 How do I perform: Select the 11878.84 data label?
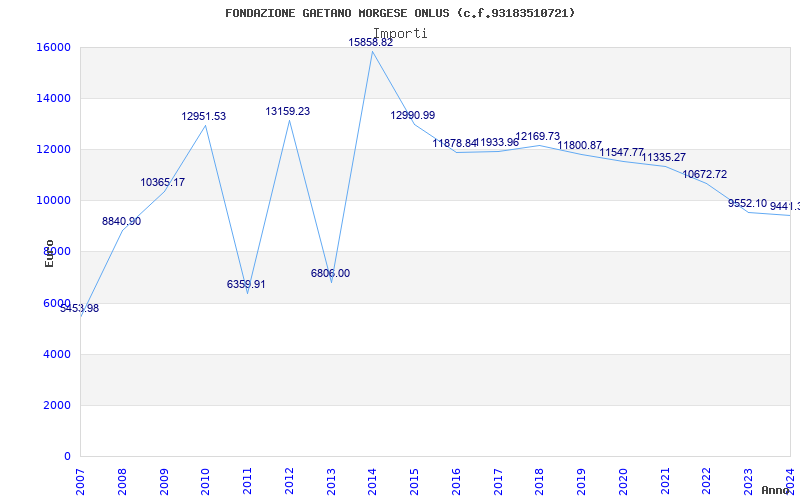[454, 143]
